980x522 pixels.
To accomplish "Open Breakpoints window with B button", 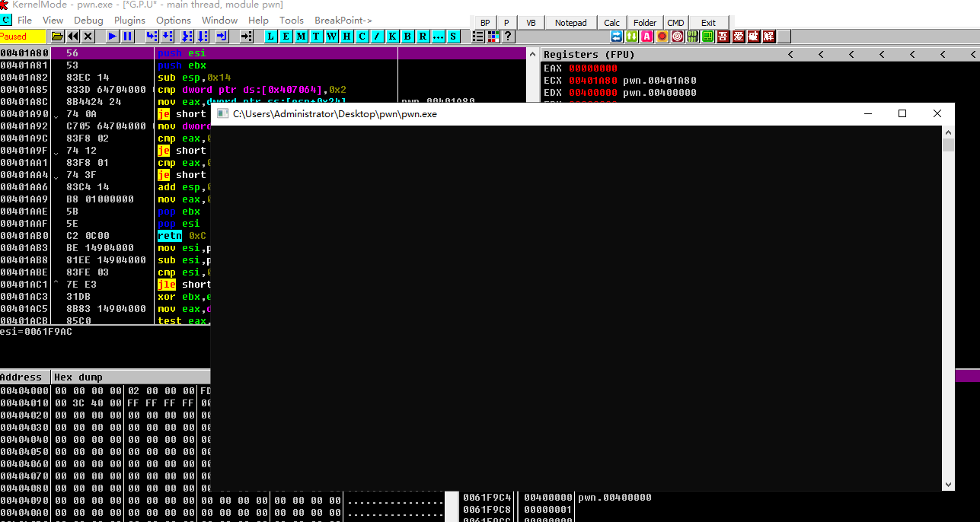I will click(407, 36).
